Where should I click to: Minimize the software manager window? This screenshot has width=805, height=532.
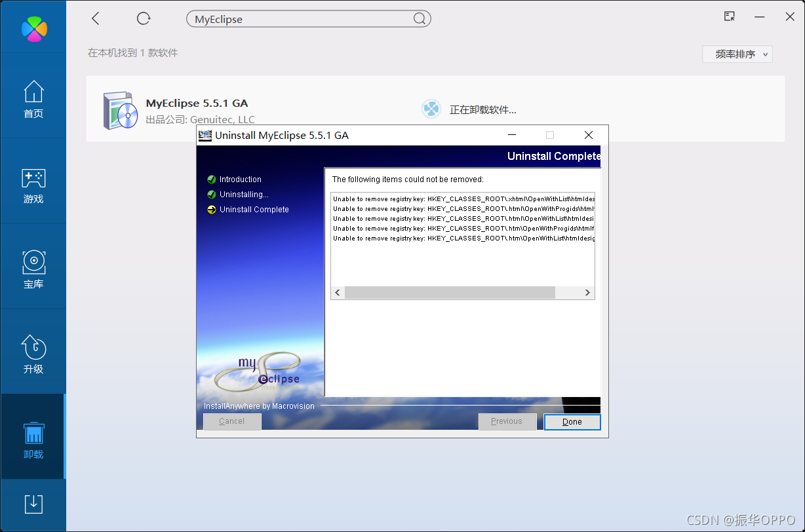pos(759,18)
